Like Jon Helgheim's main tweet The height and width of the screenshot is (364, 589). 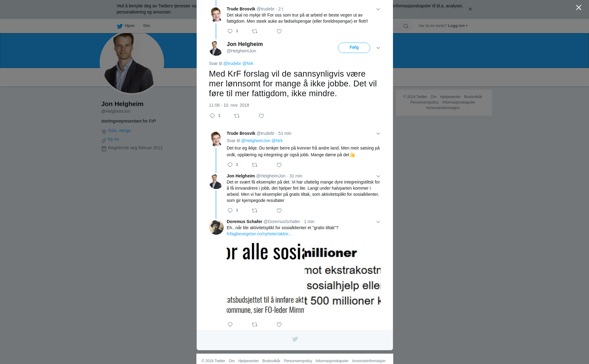pyautogui.click(x=261, y=116)
